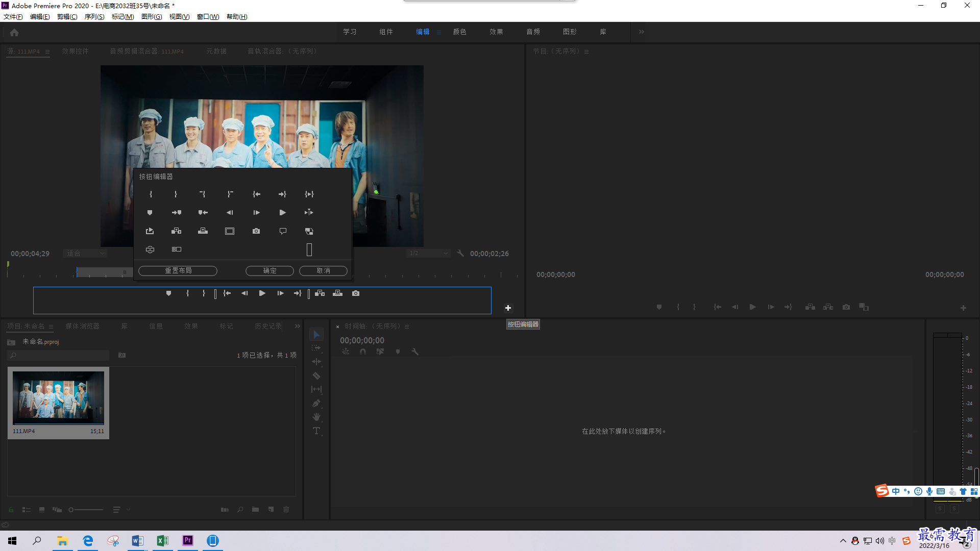Open Program monitor panel menu
The width and height of the screenshot is (980, 551).
[586, 52]
